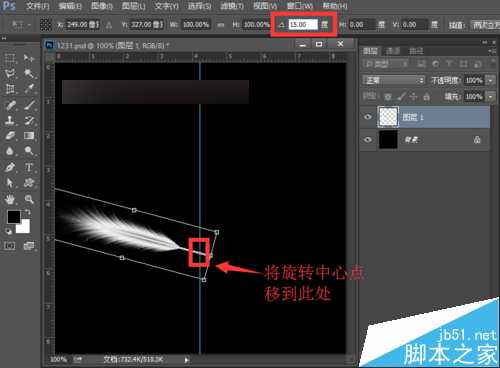Toggle lock transparent pixels in Layers panel
Screen dimensions: 500x368
[388, 97]
